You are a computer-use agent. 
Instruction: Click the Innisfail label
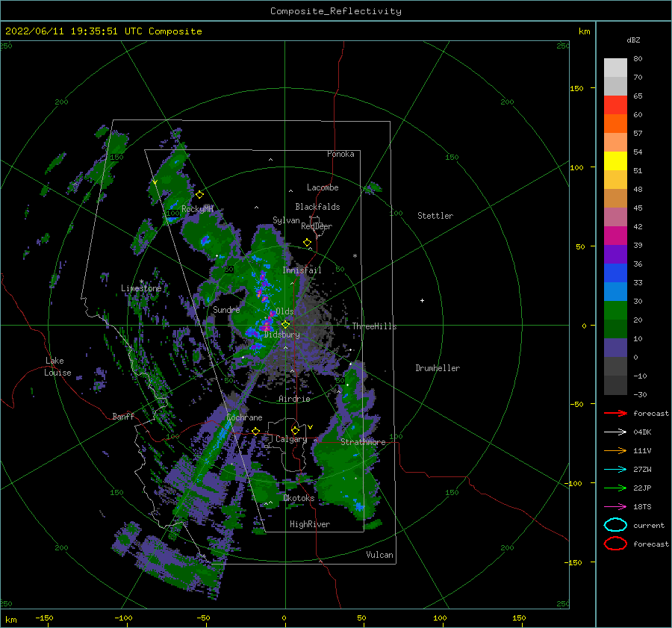tap(302, 270)
